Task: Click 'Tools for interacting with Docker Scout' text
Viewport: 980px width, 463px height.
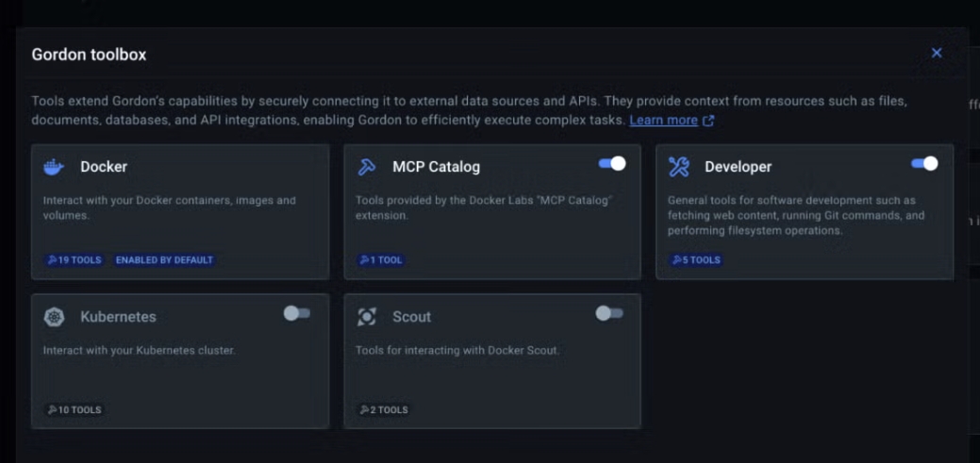Action: (457, 351)
